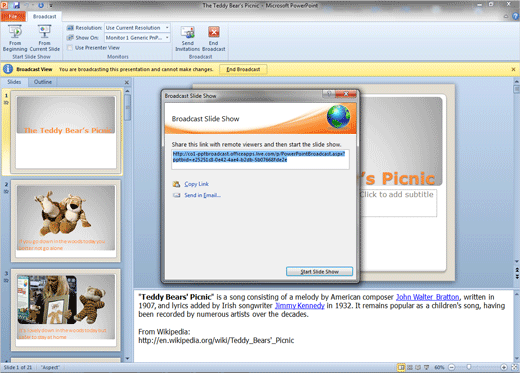
Task: Open help in top-right corner
Action: 515,16
